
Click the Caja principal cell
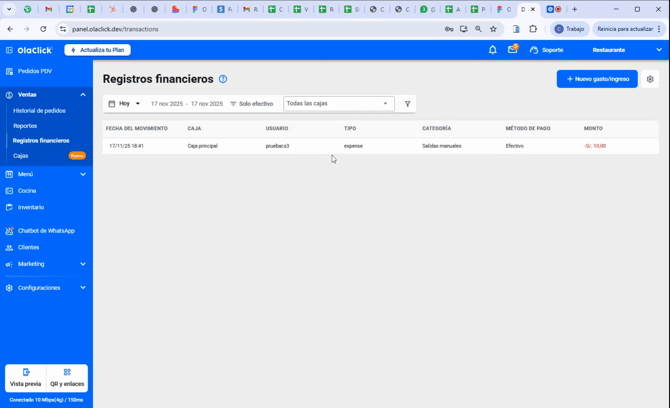point(203,146)
